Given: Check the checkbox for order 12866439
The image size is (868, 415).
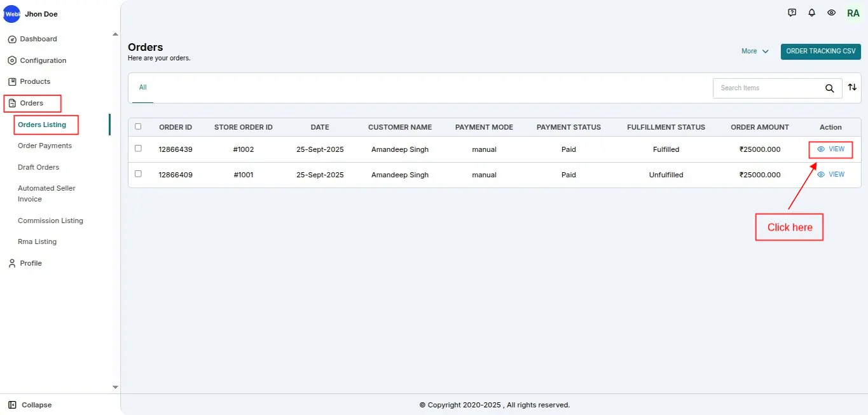Looking at the screenshot, I should pos(138,149).
